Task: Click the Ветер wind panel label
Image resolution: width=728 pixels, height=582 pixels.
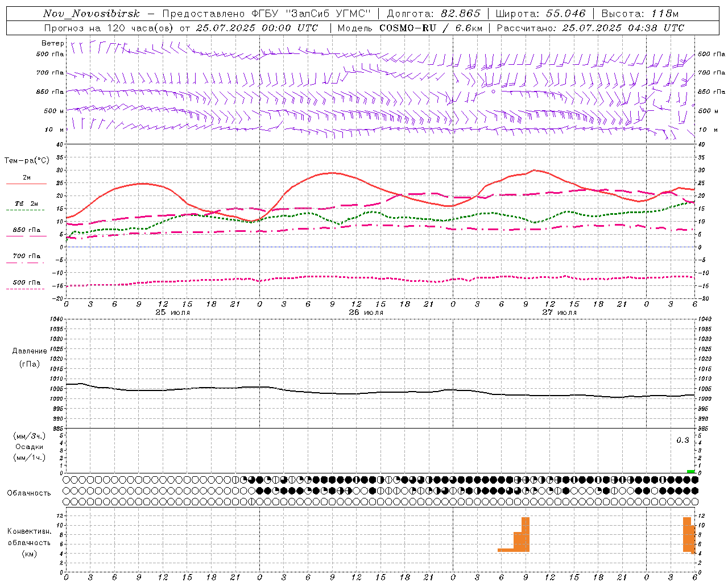Action: click(x=53, y=43)
